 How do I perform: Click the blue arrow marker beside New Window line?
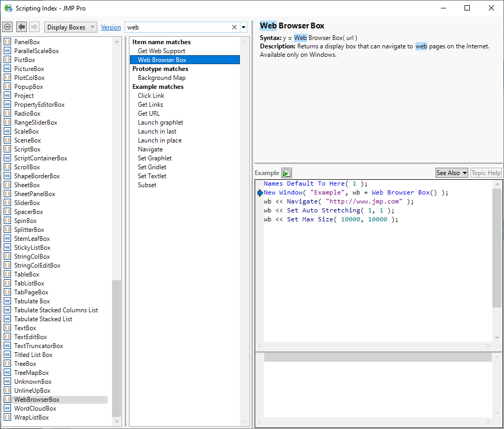pos(260,193)
